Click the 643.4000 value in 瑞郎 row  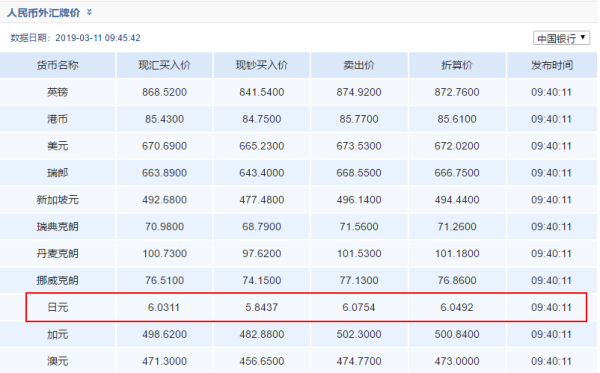pos(262,173)
